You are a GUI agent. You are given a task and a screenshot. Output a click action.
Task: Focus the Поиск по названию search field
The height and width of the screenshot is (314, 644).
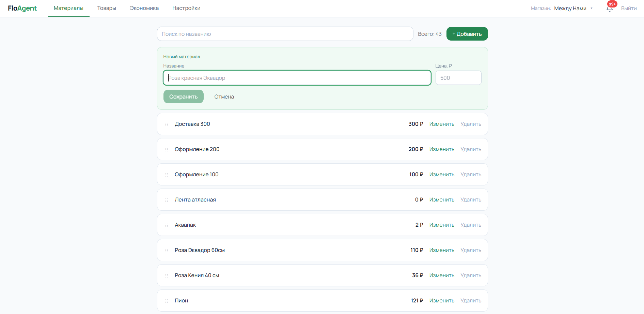click(x=285, y=34)
